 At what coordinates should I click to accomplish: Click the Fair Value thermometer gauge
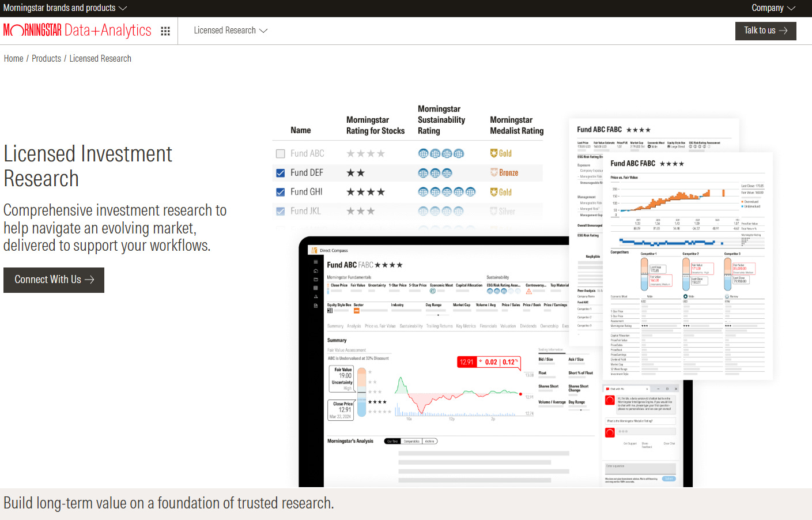click(362, 391)
